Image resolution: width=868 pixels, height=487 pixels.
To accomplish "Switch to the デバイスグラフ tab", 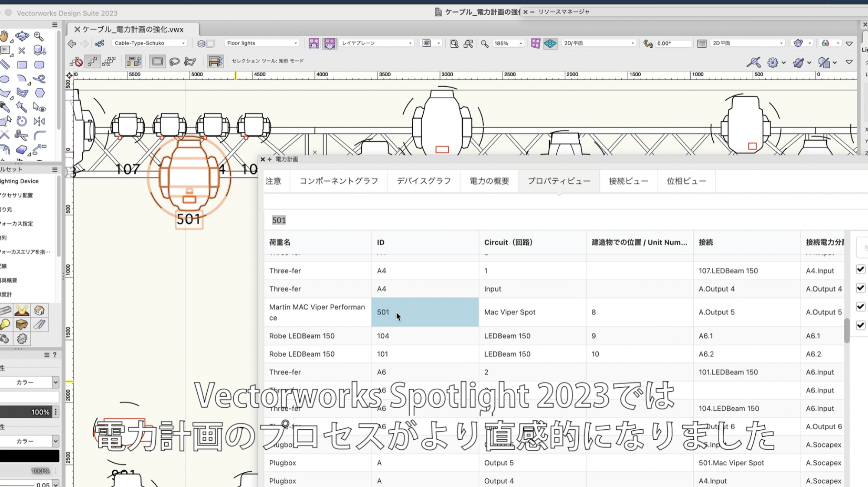I will point(424,181).
